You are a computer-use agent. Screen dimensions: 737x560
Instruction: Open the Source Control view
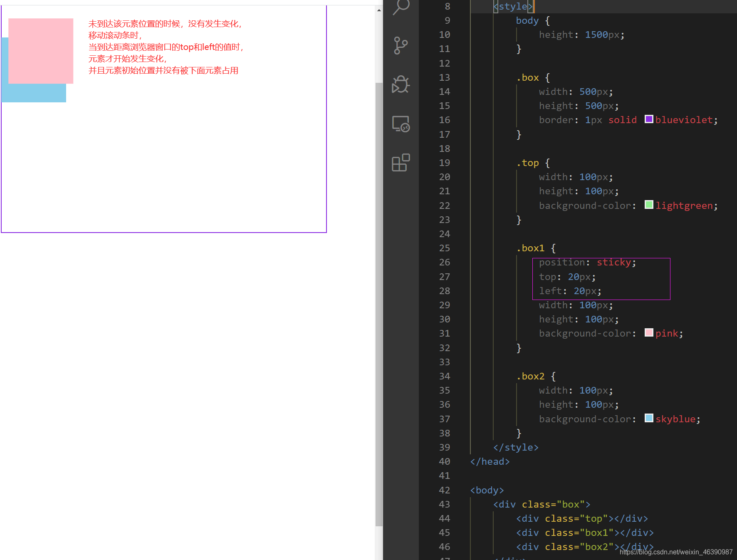click(x=401, y=45)
